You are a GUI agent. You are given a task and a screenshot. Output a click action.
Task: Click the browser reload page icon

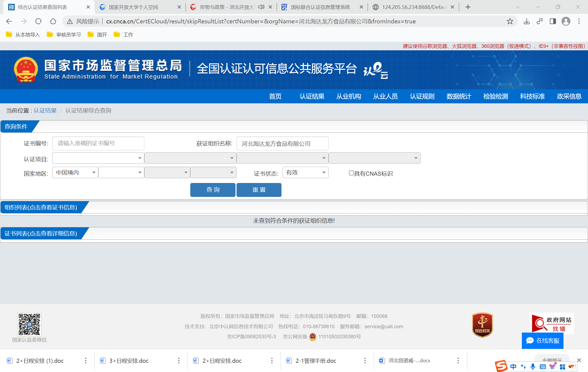coord(38,21)
